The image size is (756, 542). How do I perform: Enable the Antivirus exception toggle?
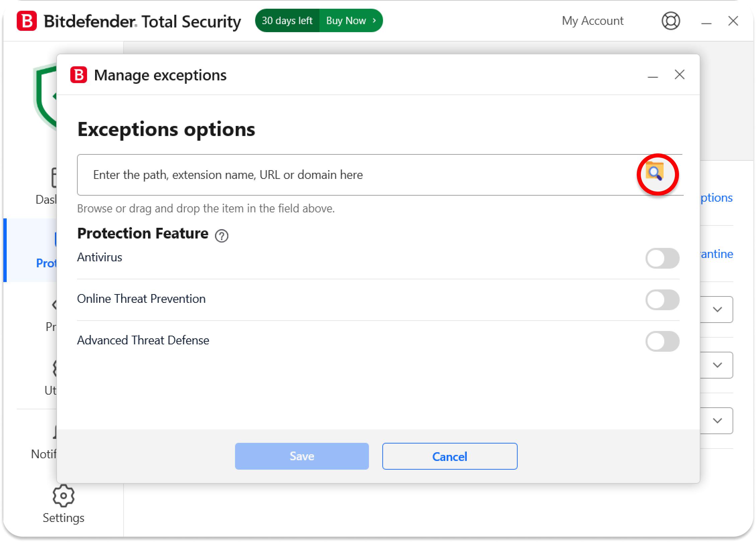click(662, 258)
